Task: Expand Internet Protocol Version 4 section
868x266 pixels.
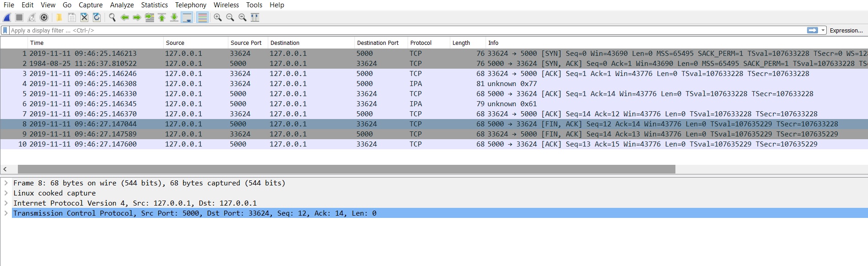Action: (x=6, y=203)
